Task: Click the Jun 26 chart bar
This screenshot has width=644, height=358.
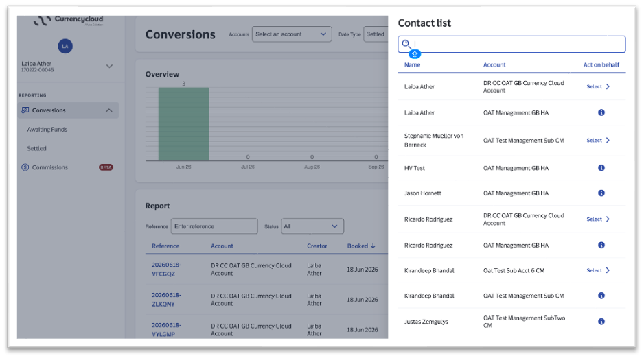Action: (183, 124)
